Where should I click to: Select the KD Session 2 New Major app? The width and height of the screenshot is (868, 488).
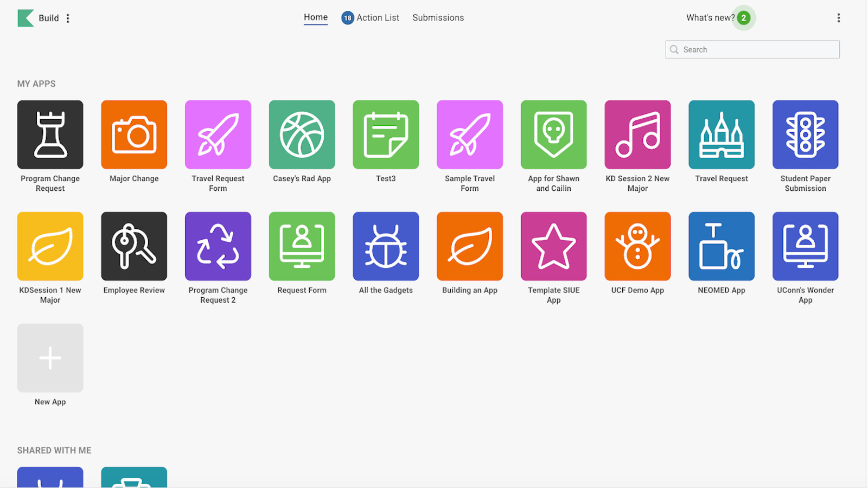click(x=637, y=134)
